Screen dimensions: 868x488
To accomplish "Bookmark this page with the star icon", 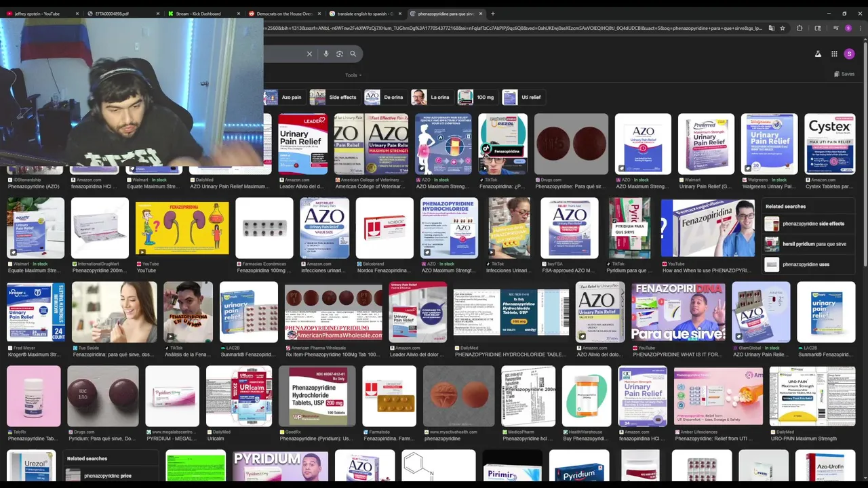I will coord(782,28).
